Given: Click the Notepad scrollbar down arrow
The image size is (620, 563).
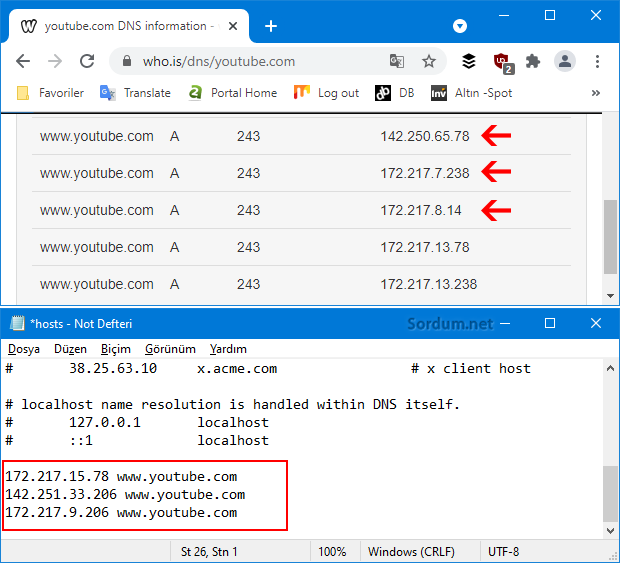Looking at the screenshot, I should click(x=610, y=531).
